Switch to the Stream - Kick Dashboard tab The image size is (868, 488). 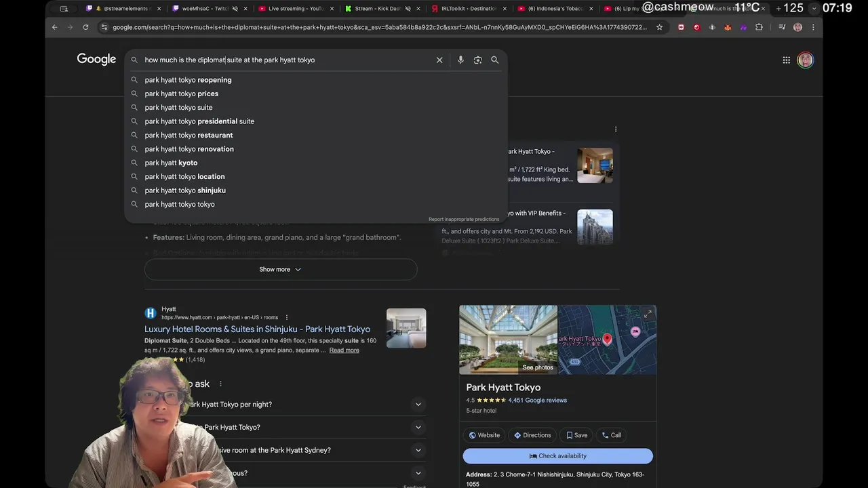pos(381,9)
